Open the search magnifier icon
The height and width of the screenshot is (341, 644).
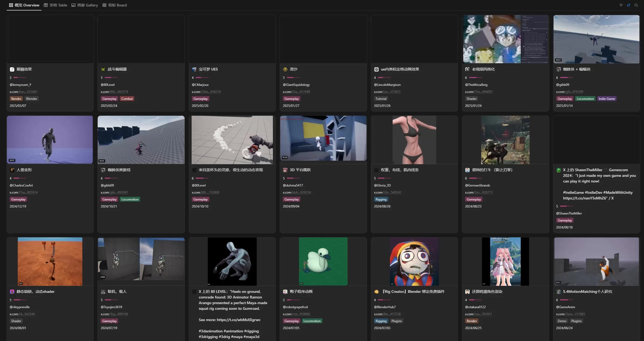coord(636,5)
